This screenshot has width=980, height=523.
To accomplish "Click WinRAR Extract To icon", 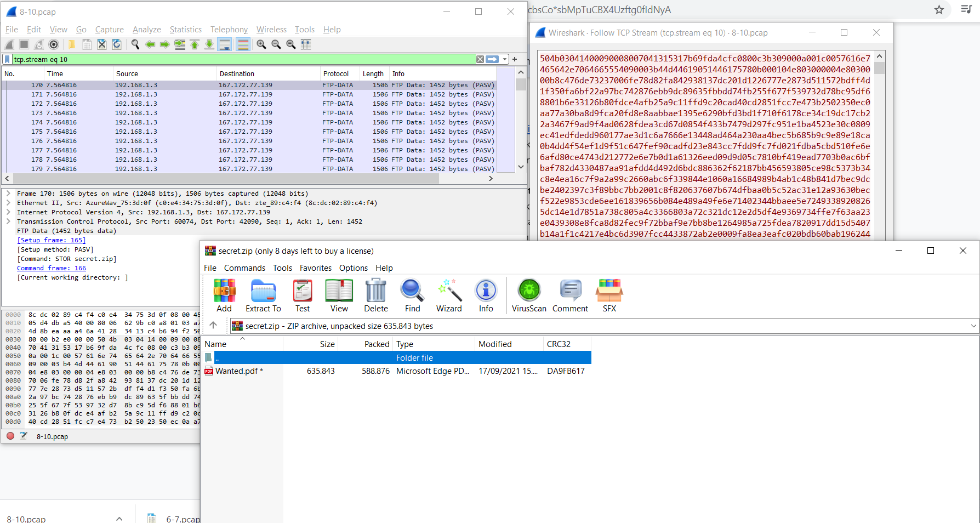I will tap(263, 295).
